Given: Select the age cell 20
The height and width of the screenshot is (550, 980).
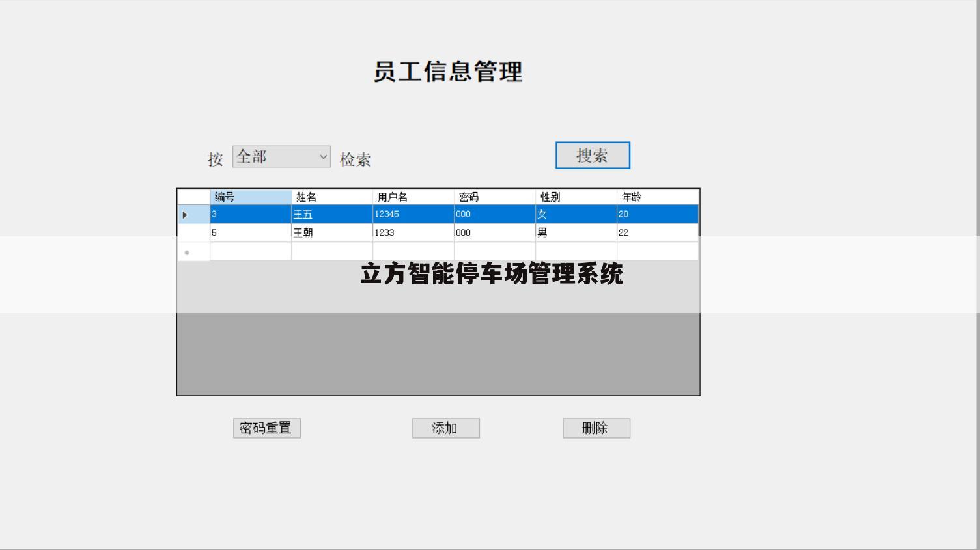Looking at the screenshot, I should pos(658,214).
